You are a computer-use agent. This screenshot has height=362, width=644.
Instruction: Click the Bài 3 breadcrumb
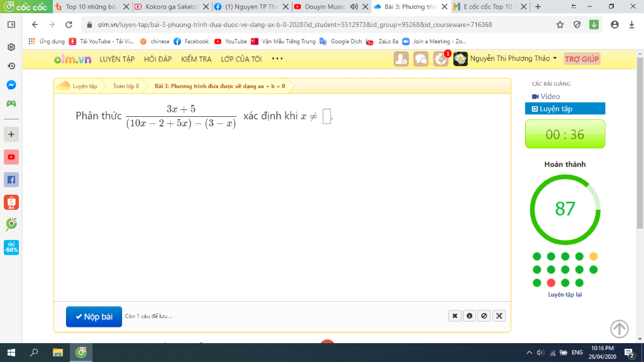coord(219,86)
